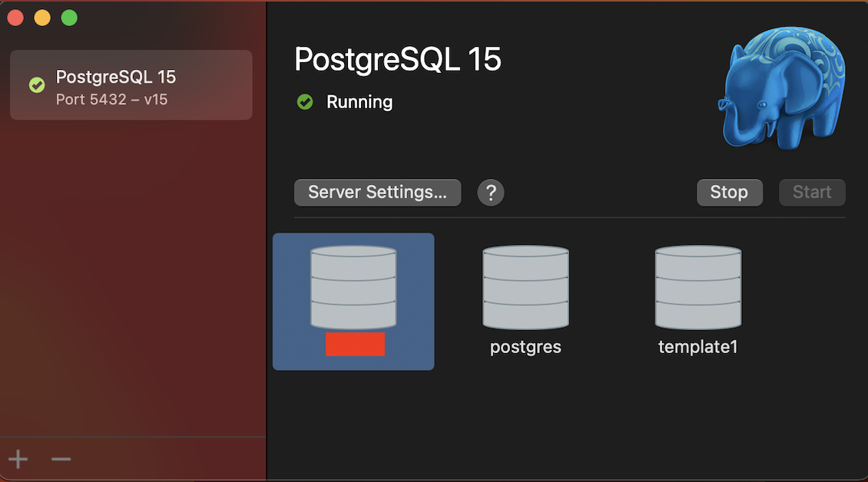The width and height of the screenshot is (868, 482).
Task: Open help with the question mark button
Action: point(491,193)
